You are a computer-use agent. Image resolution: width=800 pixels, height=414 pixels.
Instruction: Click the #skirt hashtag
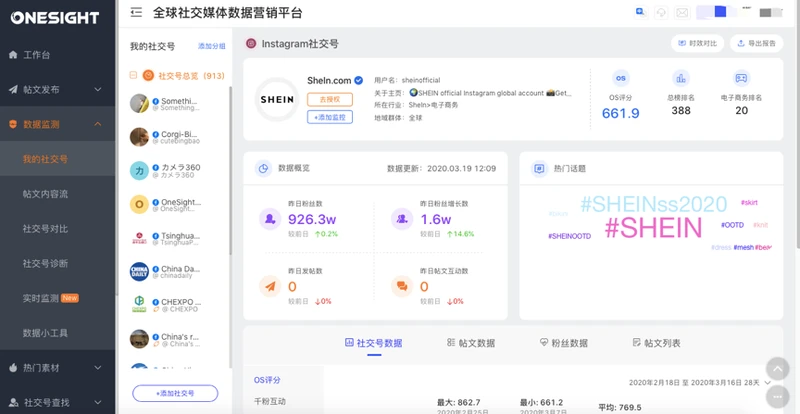(x=749, y=203)
